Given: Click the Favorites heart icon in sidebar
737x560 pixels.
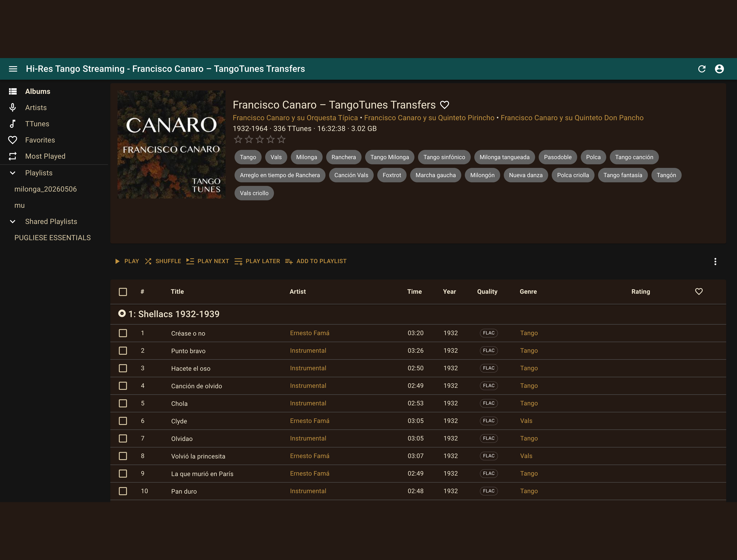Looking at the screenshot, I should 13,140.
